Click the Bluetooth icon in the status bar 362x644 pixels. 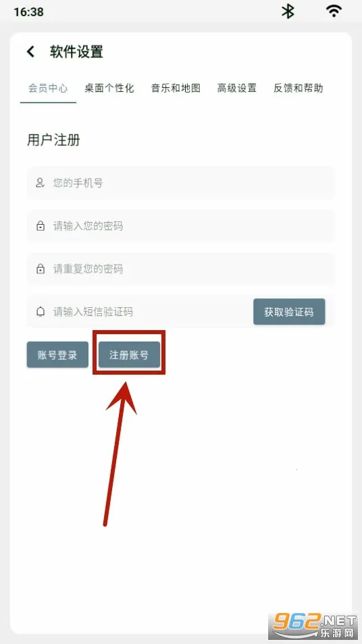click(x=288, y=11)
